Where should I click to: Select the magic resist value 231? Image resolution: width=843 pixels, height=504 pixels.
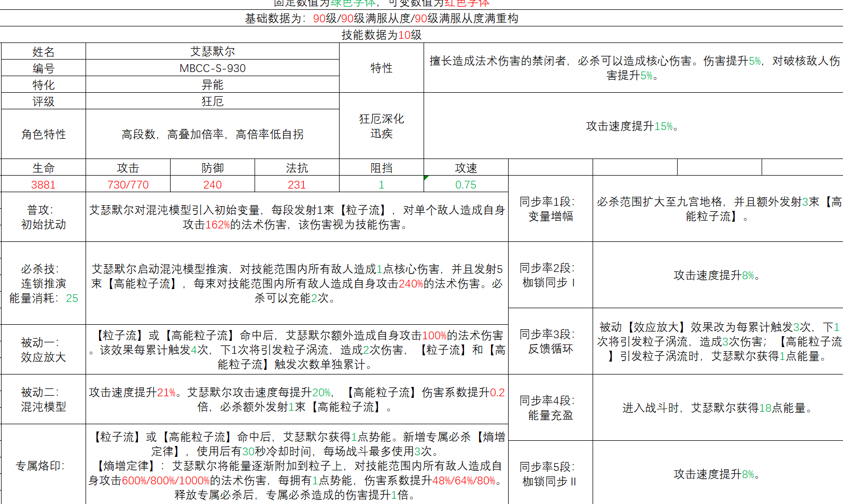[x=297, y=184]
